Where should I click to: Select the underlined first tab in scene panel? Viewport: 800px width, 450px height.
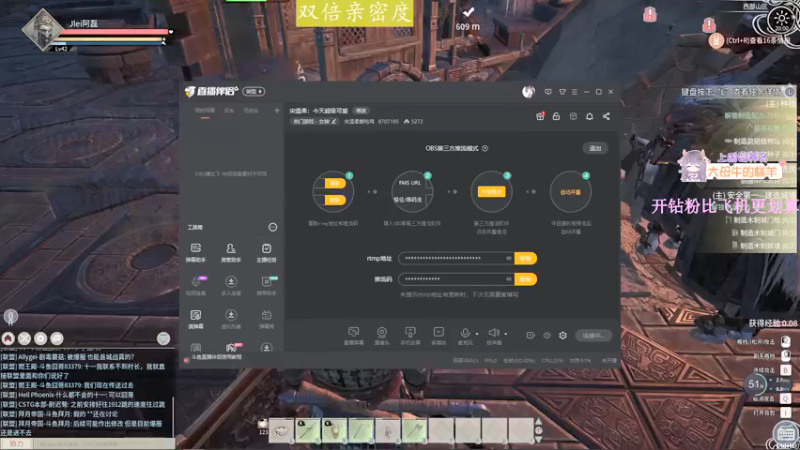[205, 111]
